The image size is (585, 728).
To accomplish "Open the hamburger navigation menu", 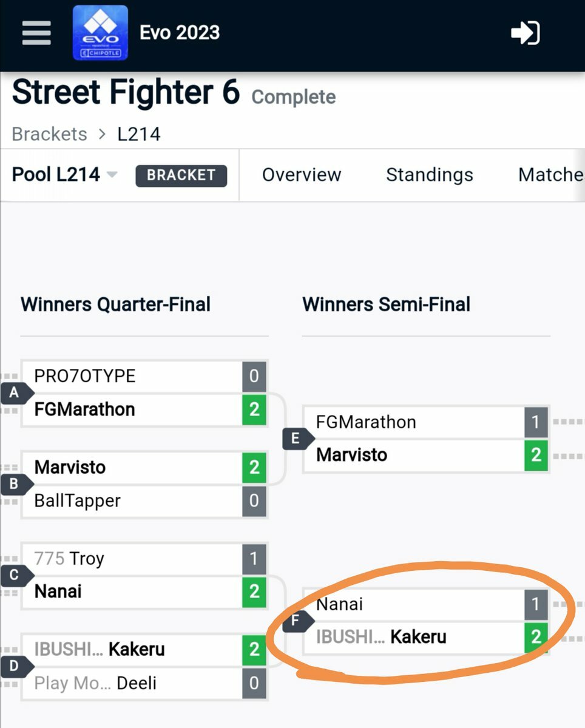I will [x=36, y=33].
